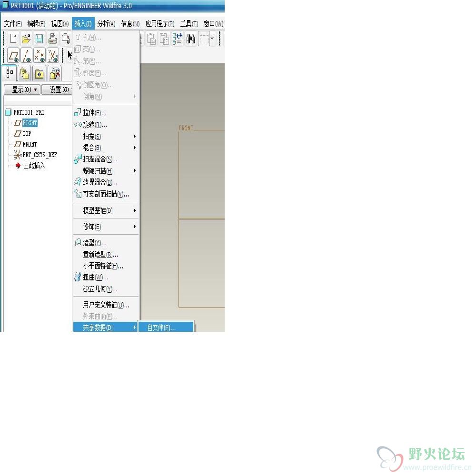Print the model with the printer icon
Viewport: 476px width, 476px height.
(52, 39)
